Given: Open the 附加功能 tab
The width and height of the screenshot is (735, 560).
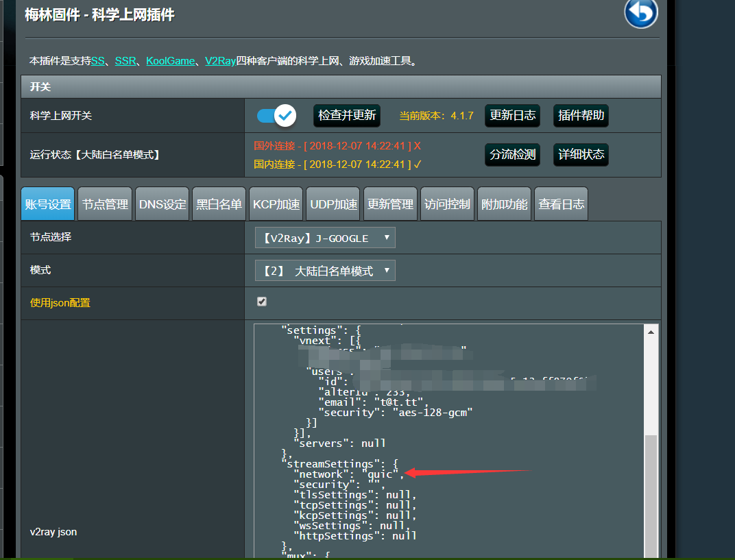Looking at the screenshot, I should (505, 204).
